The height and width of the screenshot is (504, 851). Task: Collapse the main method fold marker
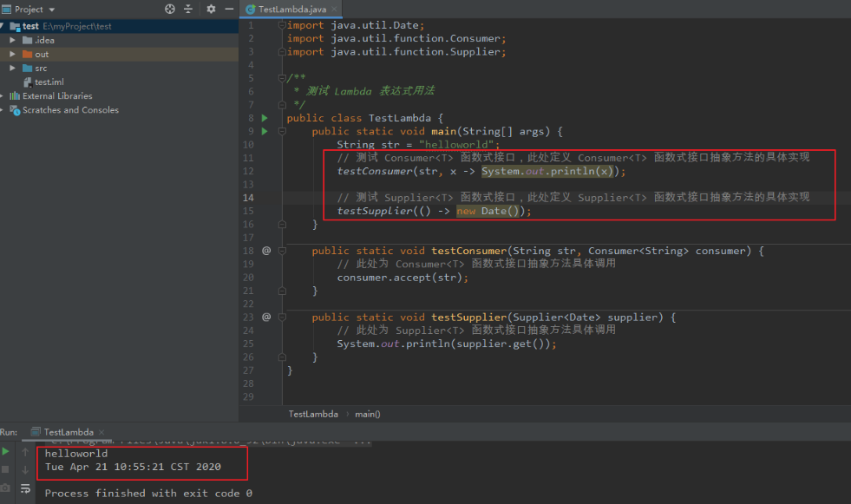coord(282,131)
